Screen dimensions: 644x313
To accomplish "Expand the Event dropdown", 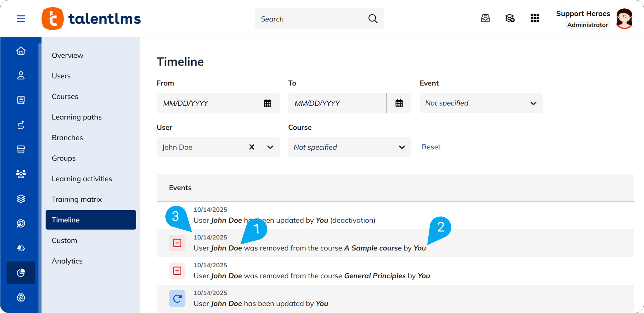I will pyautogui.click(x=481, y=103).
